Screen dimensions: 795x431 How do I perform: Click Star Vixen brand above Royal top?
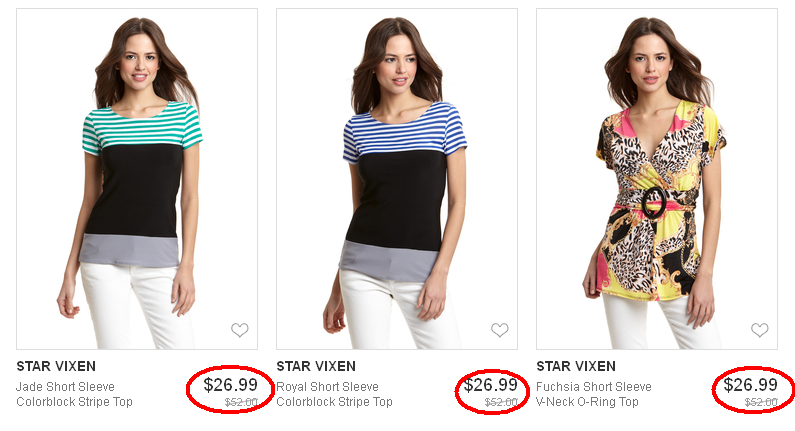(316, 367)
